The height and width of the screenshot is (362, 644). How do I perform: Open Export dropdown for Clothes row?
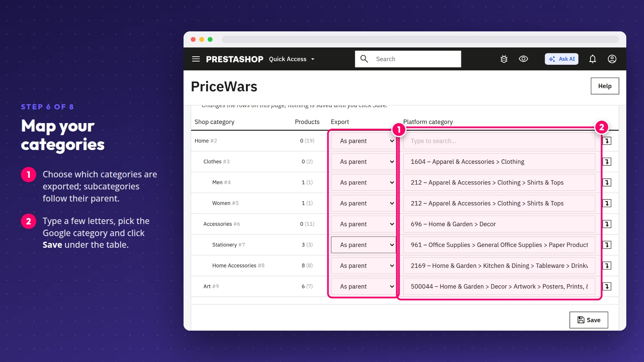click(x=363, y=162)
